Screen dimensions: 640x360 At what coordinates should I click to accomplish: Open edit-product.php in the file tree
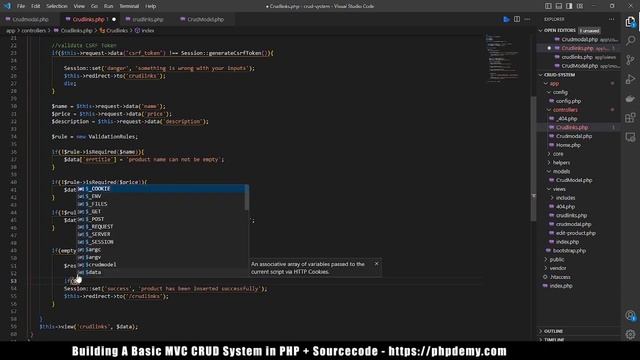pos(576,233)
